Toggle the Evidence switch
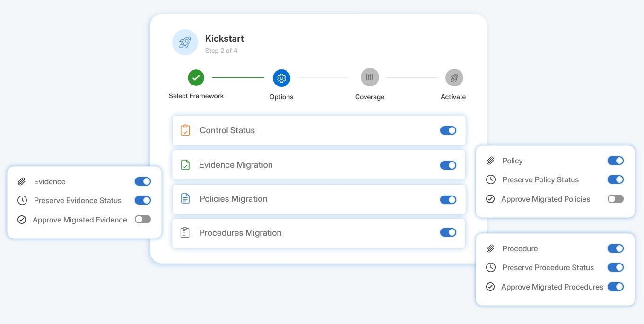The height and width of the screenshot is (324, 644). [x=143, y=181]
